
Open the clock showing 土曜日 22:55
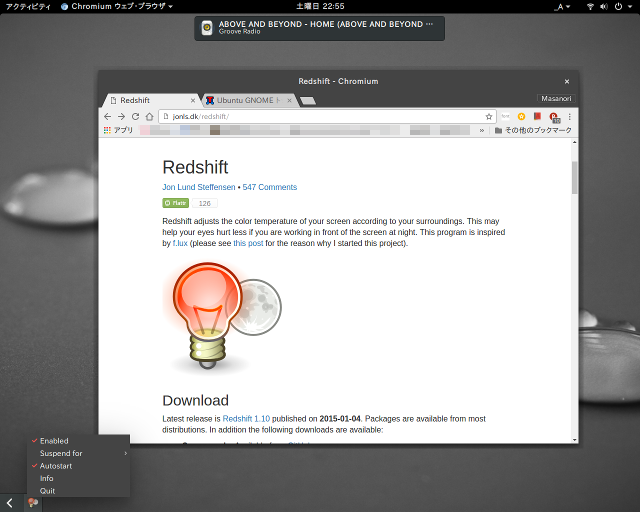320,6
